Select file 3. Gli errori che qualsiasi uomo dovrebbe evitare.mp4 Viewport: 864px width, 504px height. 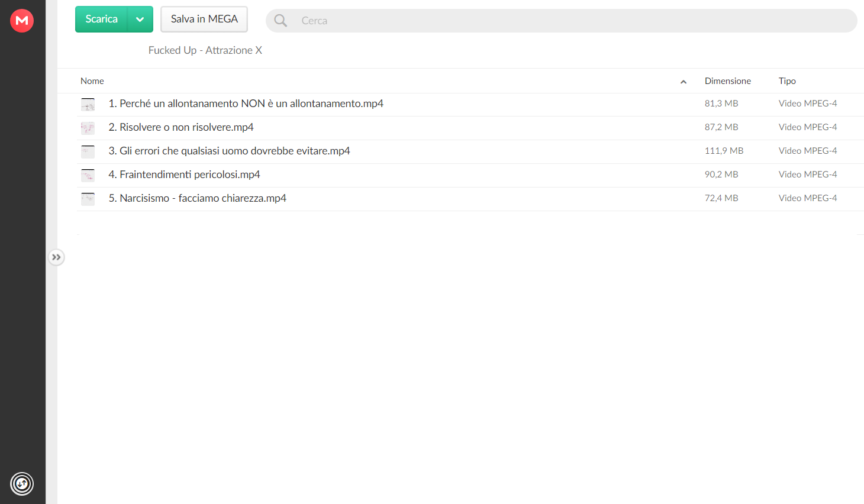pos(229,151)
